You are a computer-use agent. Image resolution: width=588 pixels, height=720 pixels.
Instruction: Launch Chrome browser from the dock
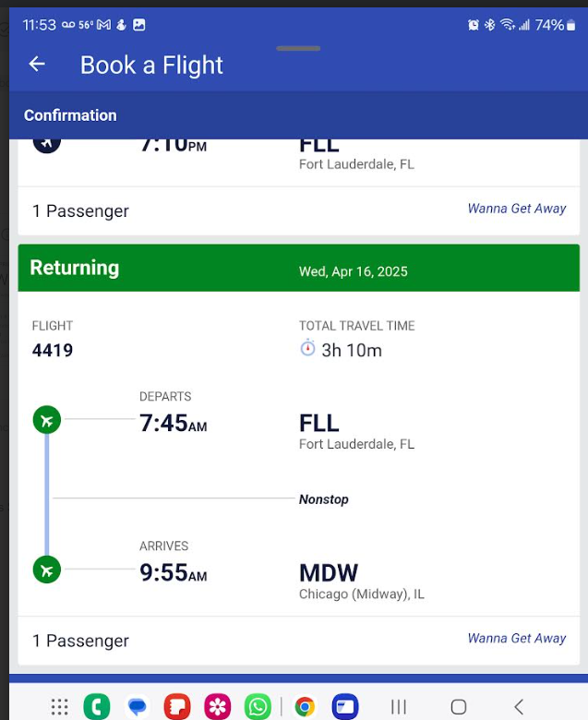point(305,706)
